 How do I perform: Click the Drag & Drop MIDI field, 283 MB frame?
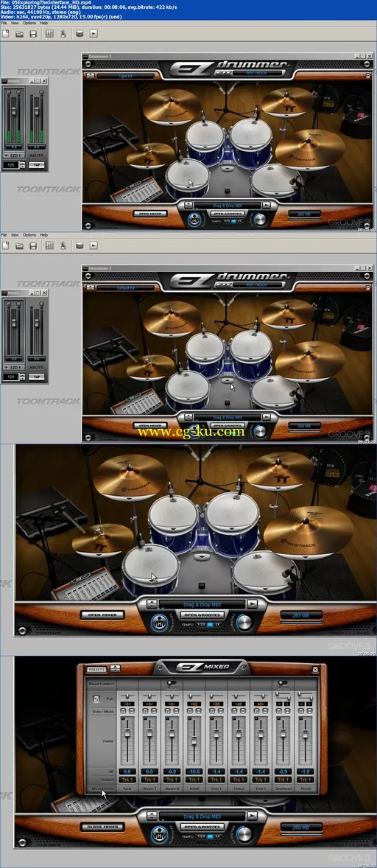(x=203, y=604)
